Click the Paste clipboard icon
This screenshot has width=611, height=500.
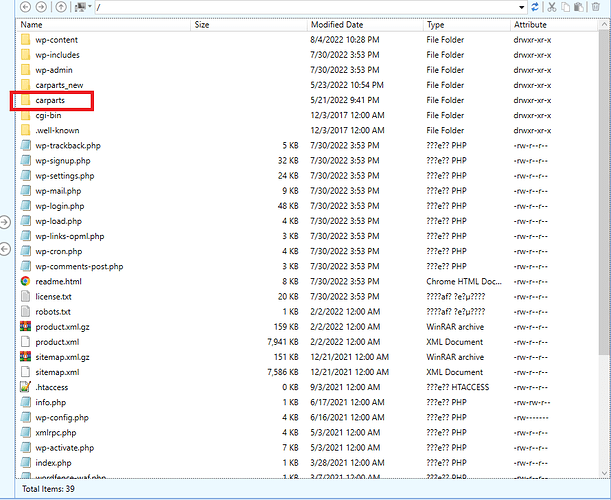click(579, 7)
